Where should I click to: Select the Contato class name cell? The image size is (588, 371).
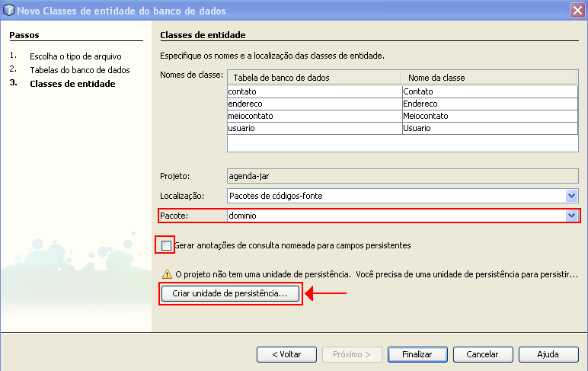click(x=489, y=91)
